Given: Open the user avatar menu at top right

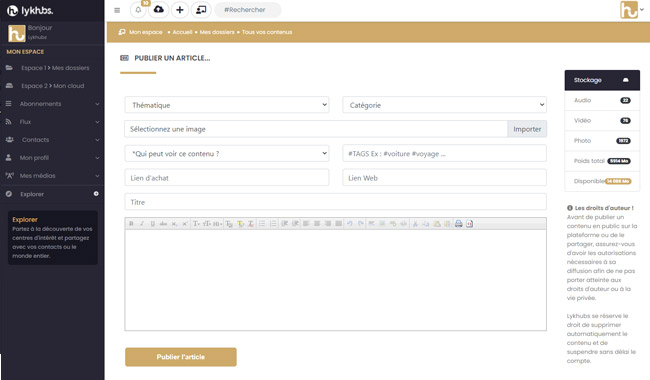Looking at the screenshot, I should [x=631, y=10].
